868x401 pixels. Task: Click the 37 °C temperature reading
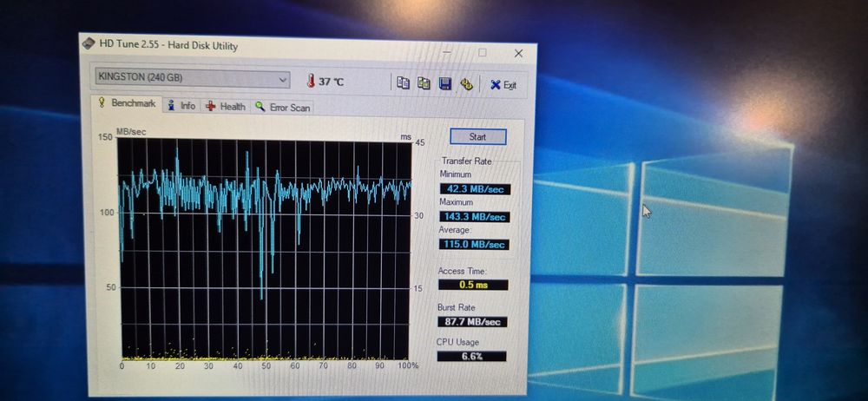pyautogui.click(x=331, y=82)
